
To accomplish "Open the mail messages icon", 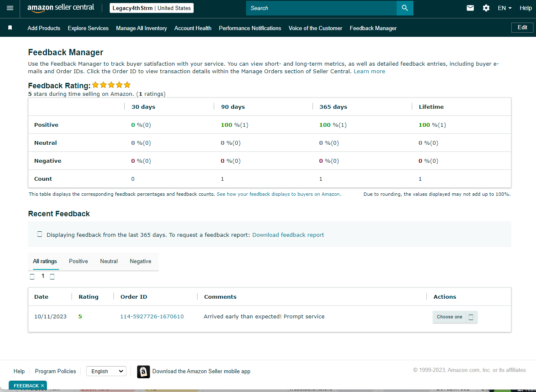I will click(470, 8).
